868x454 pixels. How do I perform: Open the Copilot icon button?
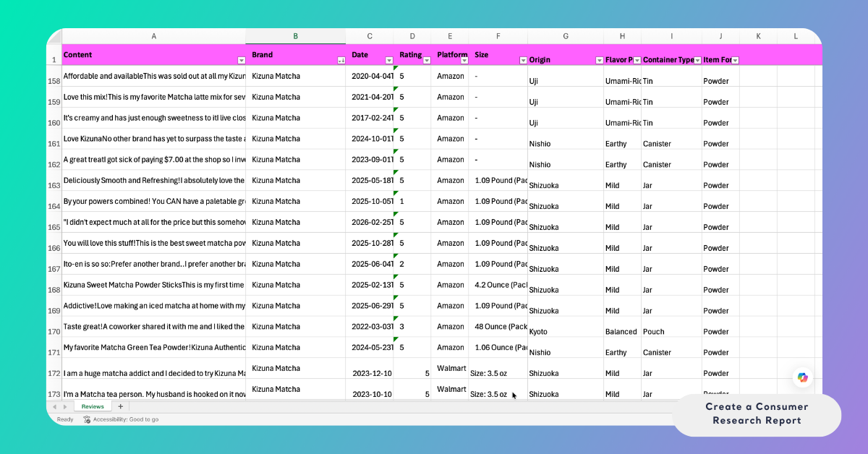click(802, 377)
